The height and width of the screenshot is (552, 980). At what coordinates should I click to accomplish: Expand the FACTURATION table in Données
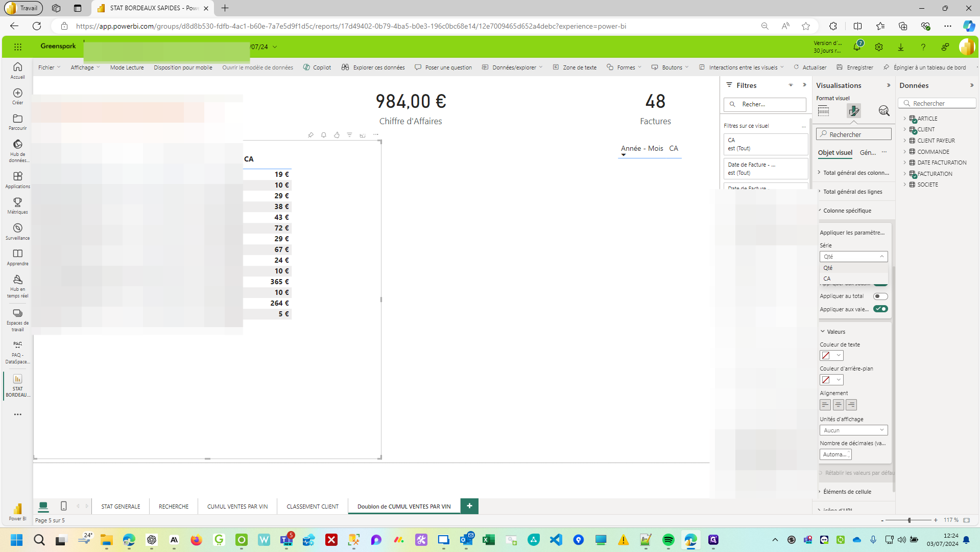904,174
